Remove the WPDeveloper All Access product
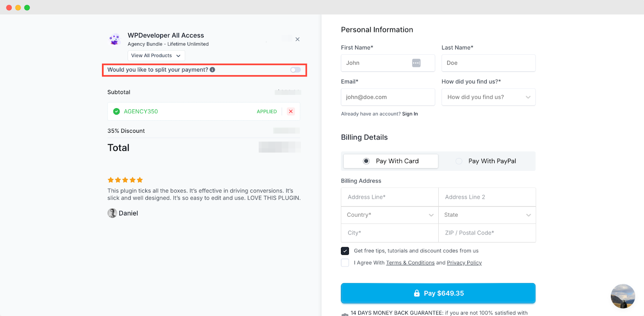Viewport: 644px width, 316px height. [x=297, y=39]
